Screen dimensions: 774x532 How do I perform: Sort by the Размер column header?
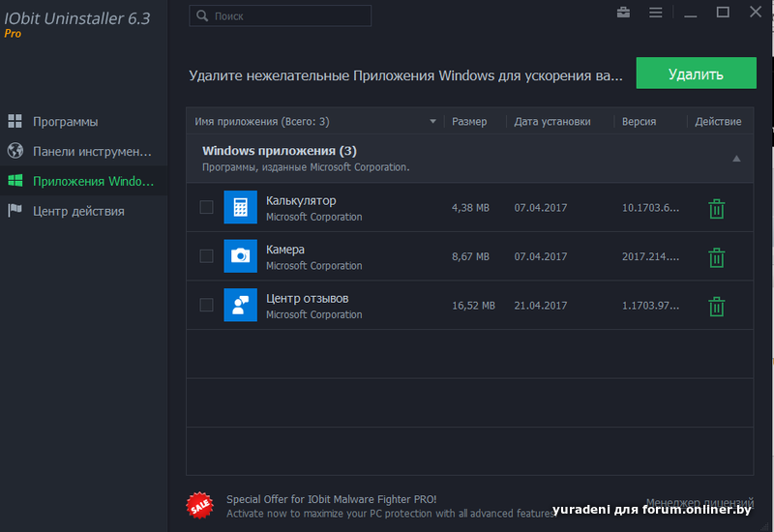point(469,122)
